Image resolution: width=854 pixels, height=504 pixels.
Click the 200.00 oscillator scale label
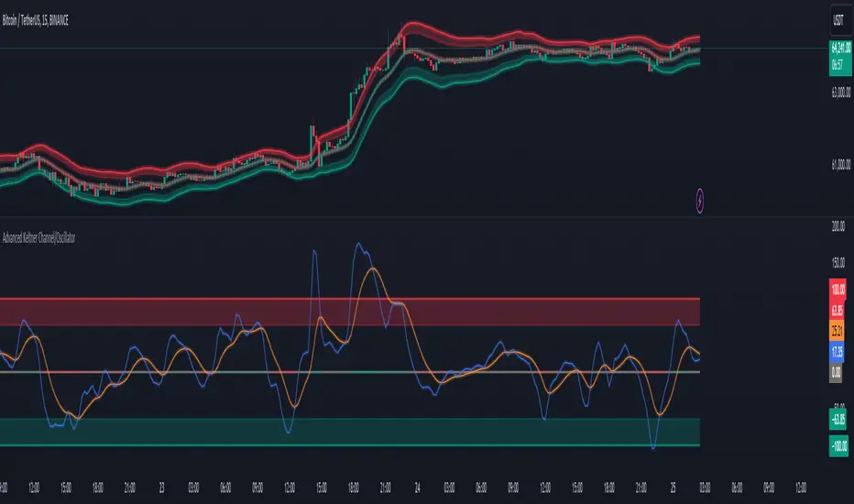pyautogui.click(x=838, y=226)
